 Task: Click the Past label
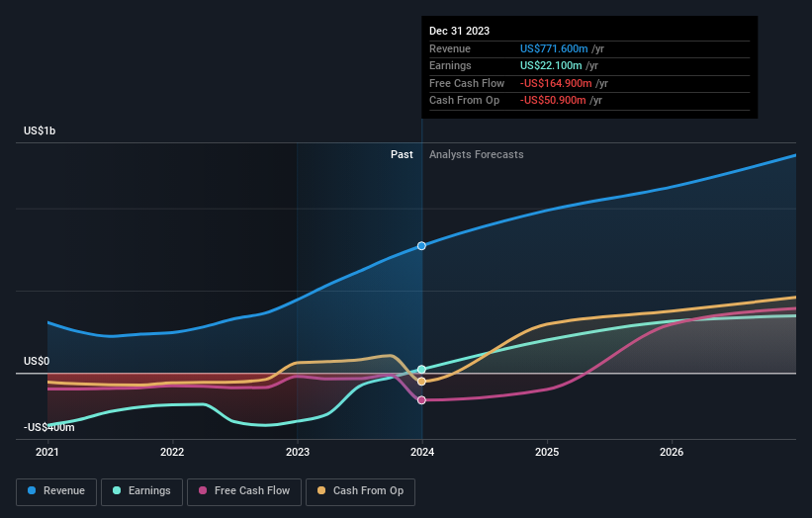(x=402, y=154)
